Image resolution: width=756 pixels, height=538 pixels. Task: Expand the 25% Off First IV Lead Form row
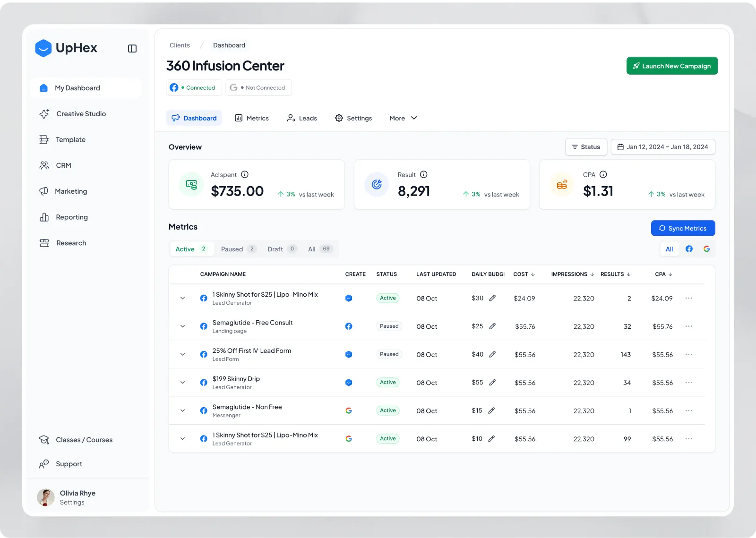click(x=182, y=354)
